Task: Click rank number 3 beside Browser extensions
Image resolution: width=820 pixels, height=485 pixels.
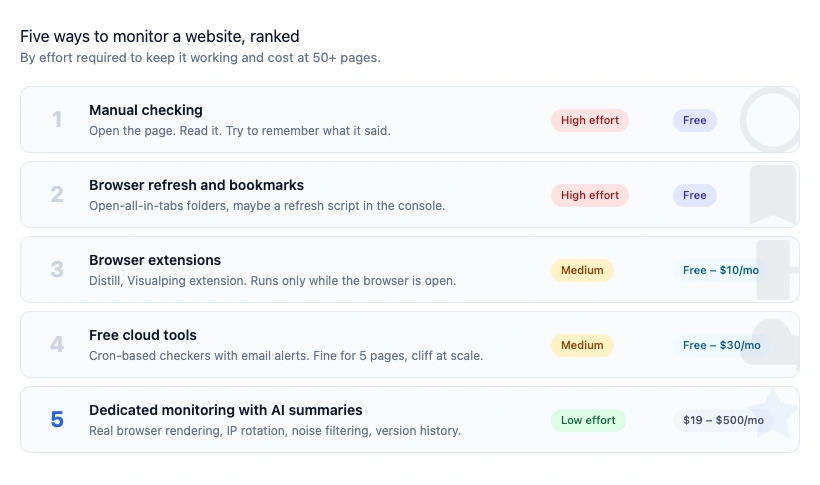Action: 57,270
